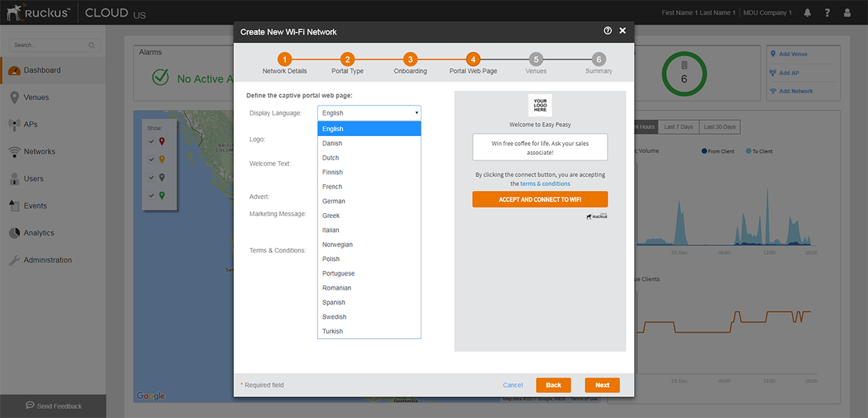Open the user profile icon
Viewport: 868px width, 418px height.
point(846,12)
